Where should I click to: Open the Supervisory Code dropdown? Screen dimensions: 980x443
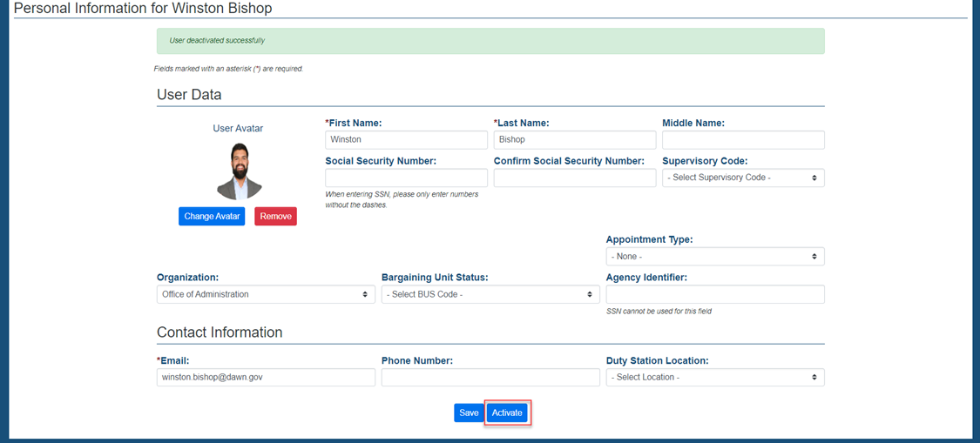click(744, 178)
